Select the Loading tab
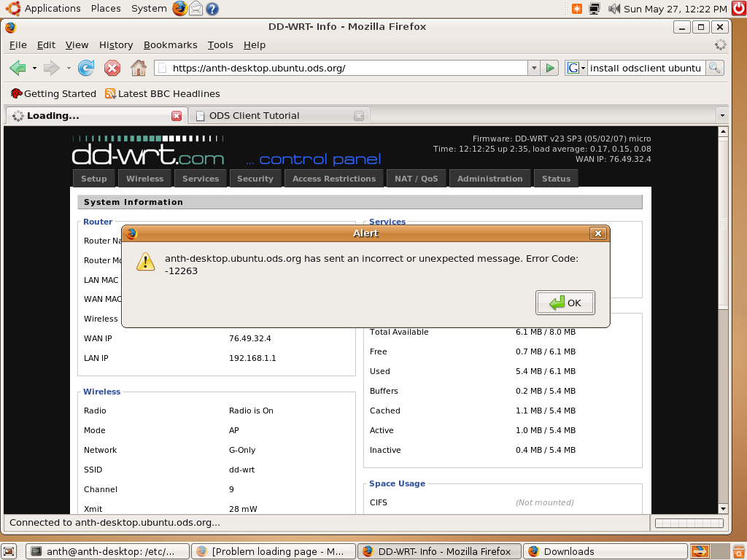The height and width of the screenshot is (560, 747). tap(96, 116)
